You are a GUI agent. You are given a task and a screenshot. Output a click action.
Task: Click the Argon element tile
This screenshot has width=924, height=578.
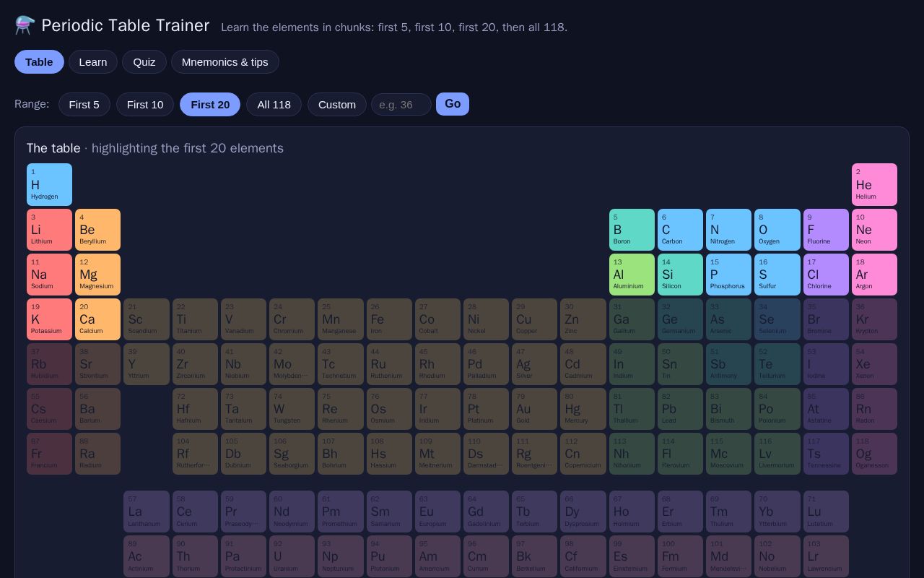(x=874, y=275)
